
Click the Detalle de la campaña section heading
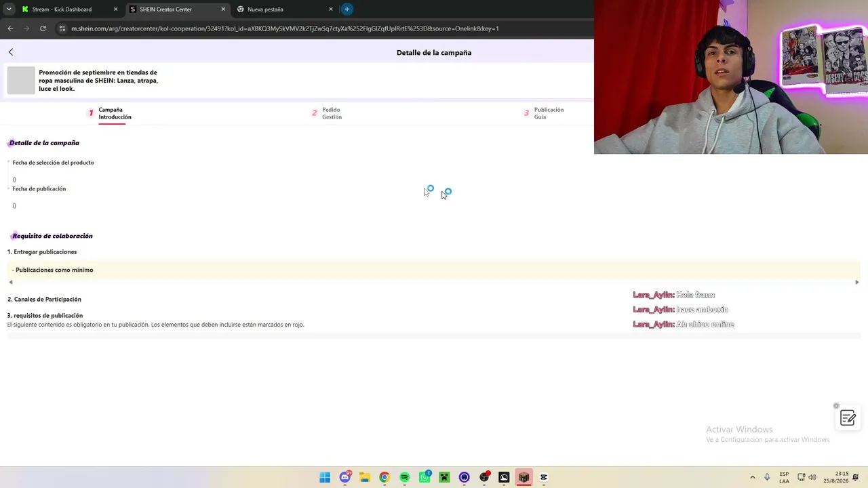coord(44,143)
